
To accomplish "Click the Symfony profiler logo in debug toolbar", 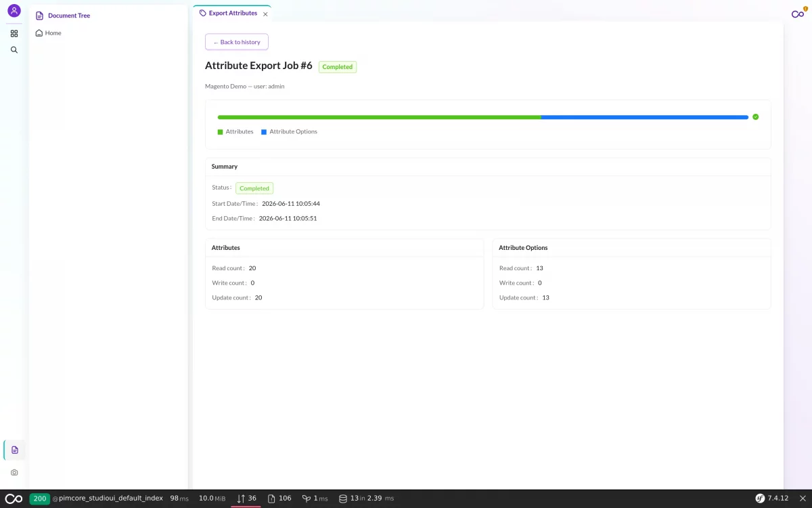I will [x=14, y=499].
